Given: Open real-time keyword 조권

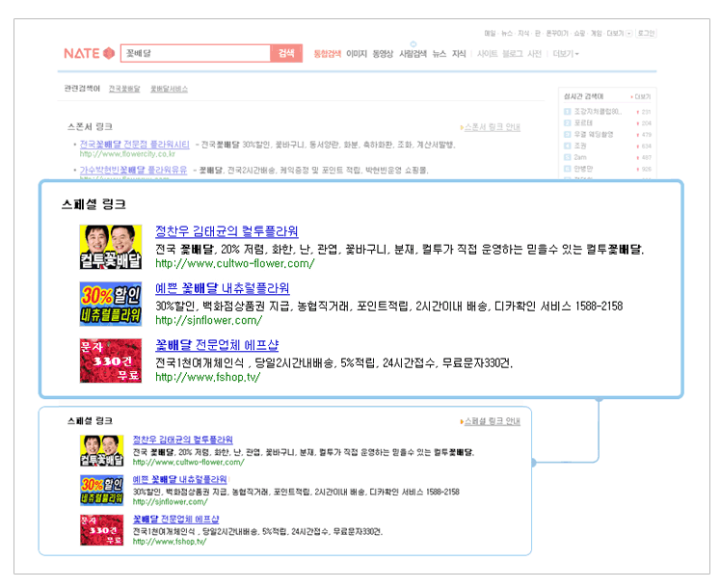Looking at the screenshot, I should [580, 147].
